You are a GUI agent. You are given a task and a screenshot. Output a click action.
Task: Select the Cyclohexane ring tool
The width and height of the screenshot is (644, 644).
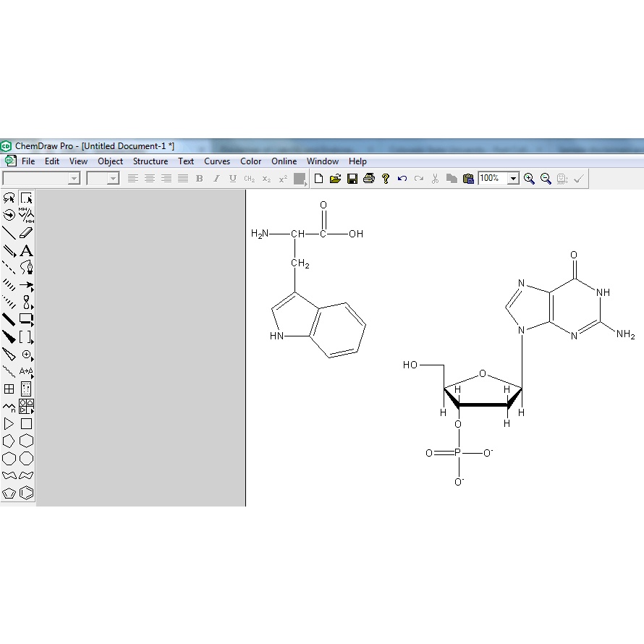tap(26, 441)
